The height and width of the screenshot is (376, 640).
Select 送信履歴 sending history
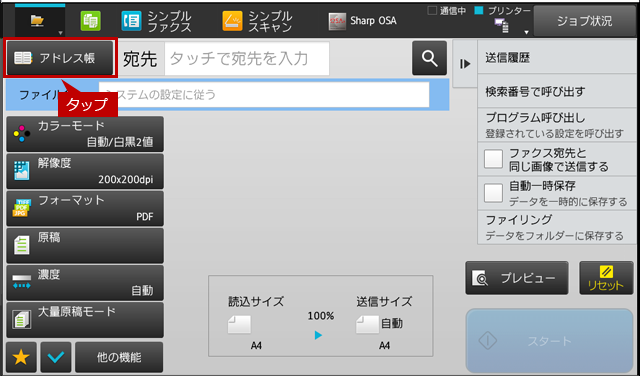coord(557,58)
